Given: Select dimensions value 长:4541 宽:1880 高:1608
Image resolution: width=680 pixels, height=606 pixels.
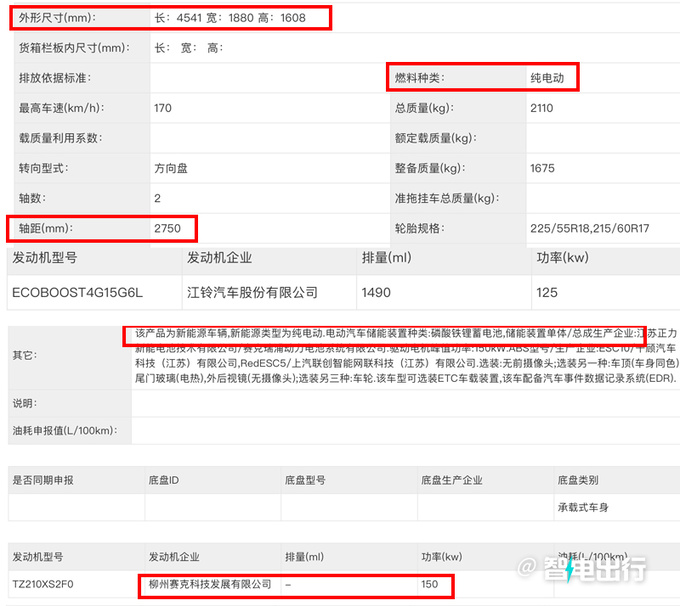Looking at the screenshot, I should (x=230, y=18).
